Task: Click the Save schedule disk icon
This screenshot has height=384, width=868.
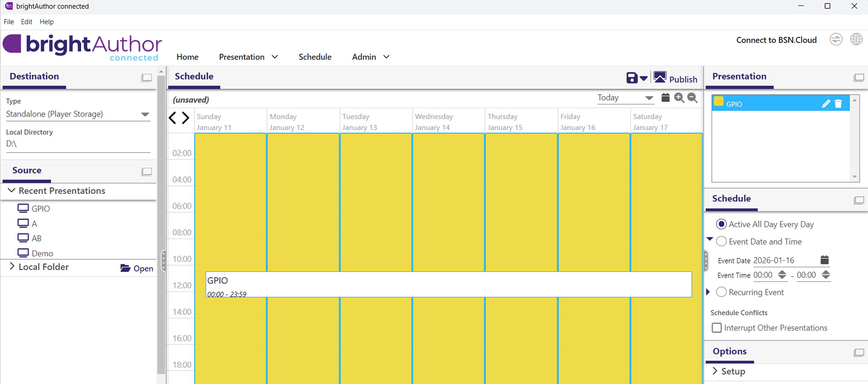Action: [632, 78]
